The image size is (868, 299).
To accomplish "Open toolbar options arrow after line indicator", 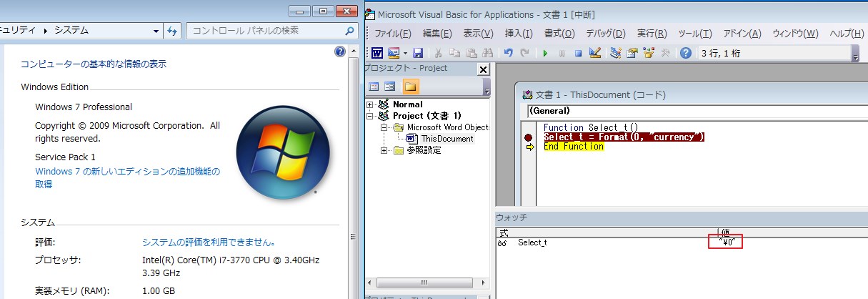I will click(x=856, y=54).
